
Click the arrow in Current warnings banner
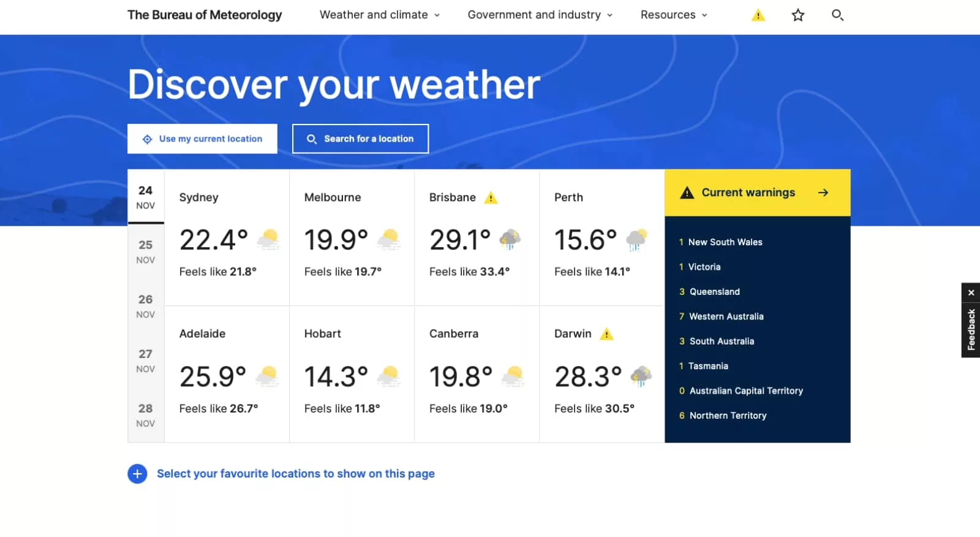(x=823, y=192)
